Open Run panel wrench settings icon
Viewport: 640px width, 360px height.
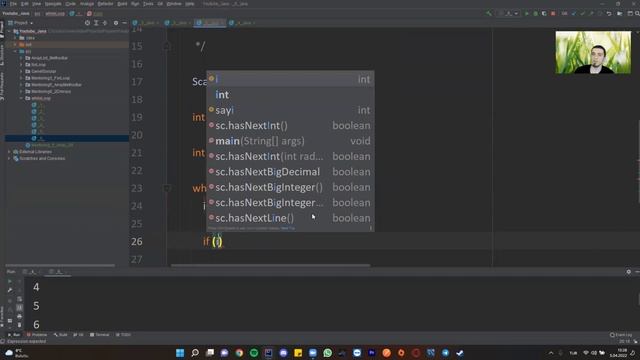point(10,290)
